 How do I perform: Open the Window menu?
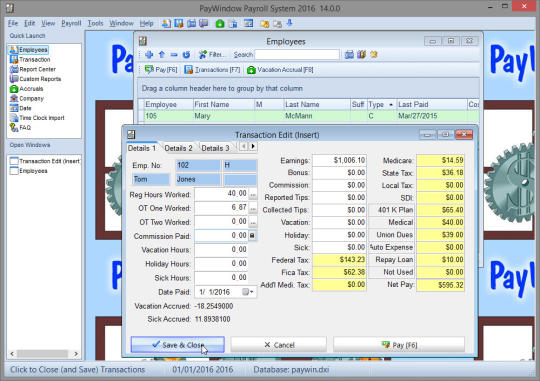tap(121, 23)
